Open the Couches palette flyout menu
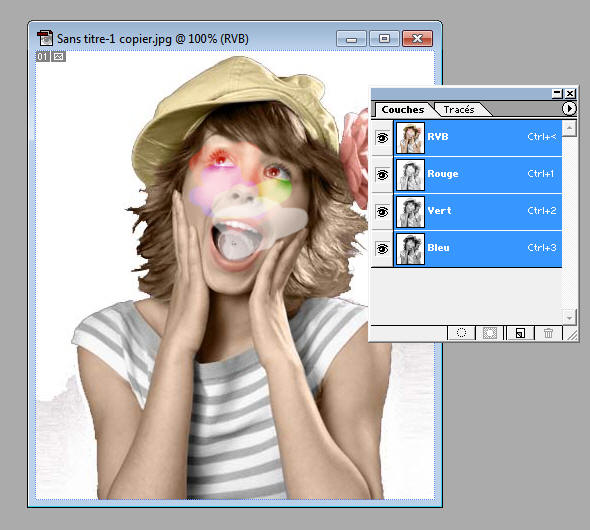The image size is (590, 530). tap(569, 109)
